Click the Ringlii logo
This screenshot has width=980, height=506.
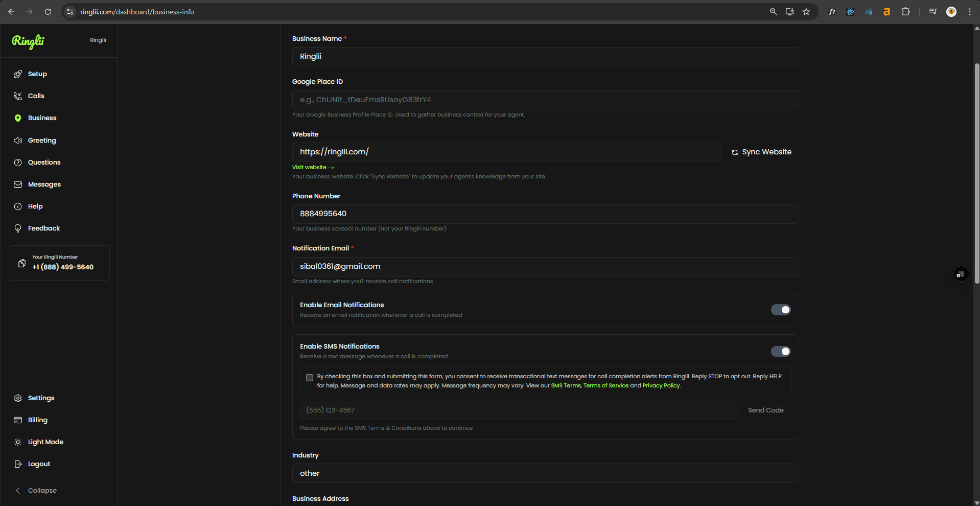(29, 42)
